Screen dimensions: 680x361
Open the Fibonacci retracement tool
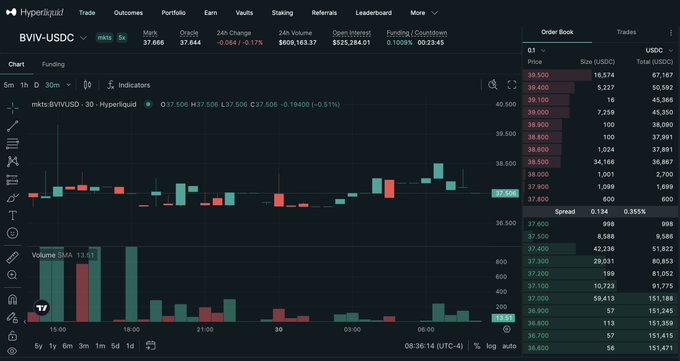point(13,144)
